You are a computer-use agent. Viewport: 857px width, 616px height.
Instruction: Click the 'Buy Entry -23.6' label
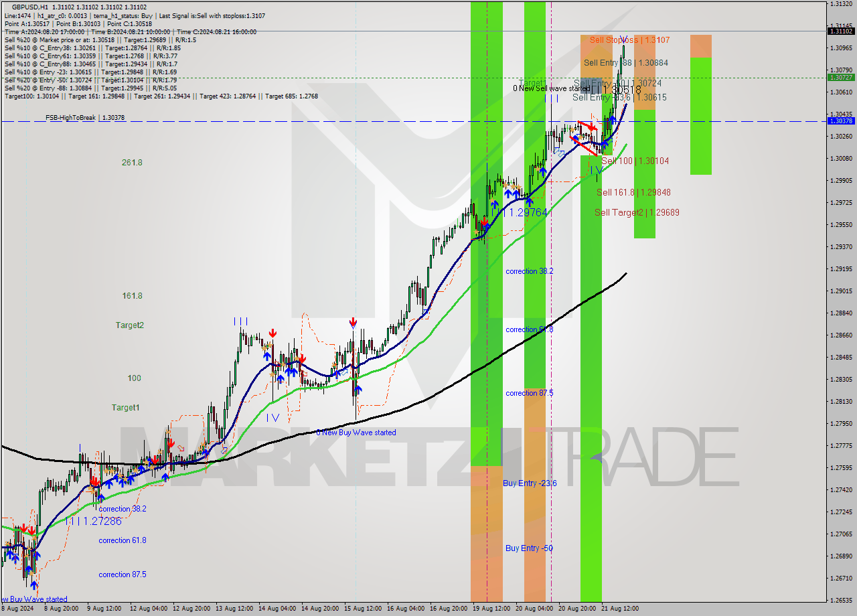click(x=530, y=483)
